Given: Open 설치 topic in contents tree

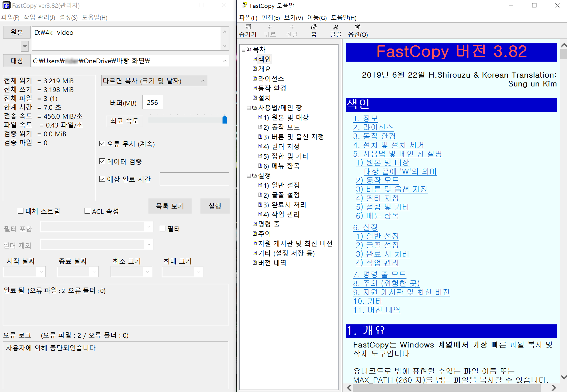Looking at the screenshot, I should pyautogui.click(x=264, y=98).
